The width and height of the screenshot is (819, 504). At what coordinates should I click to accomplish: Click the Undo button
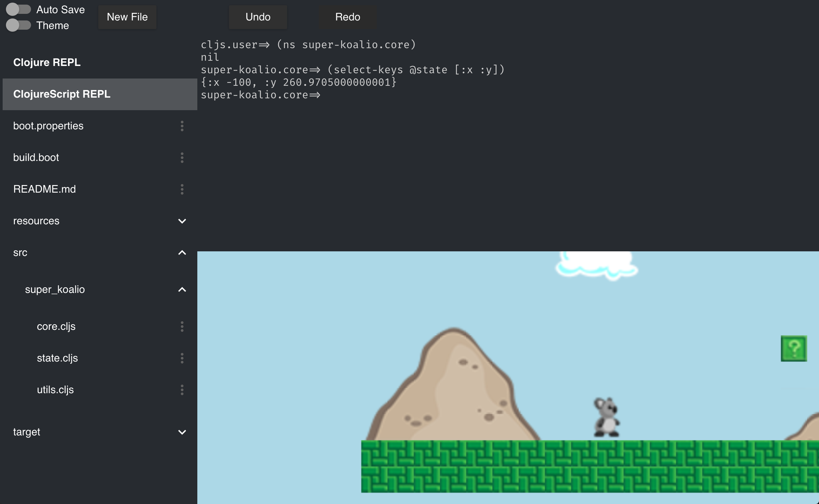pos(258,17)
